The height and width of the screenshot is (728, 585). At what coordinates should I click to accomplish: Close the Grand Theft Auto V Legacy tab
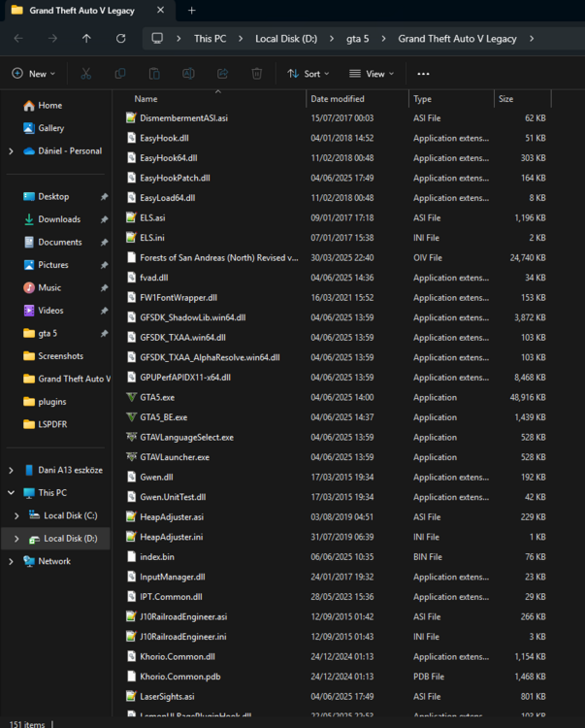(x=160, y=10)
